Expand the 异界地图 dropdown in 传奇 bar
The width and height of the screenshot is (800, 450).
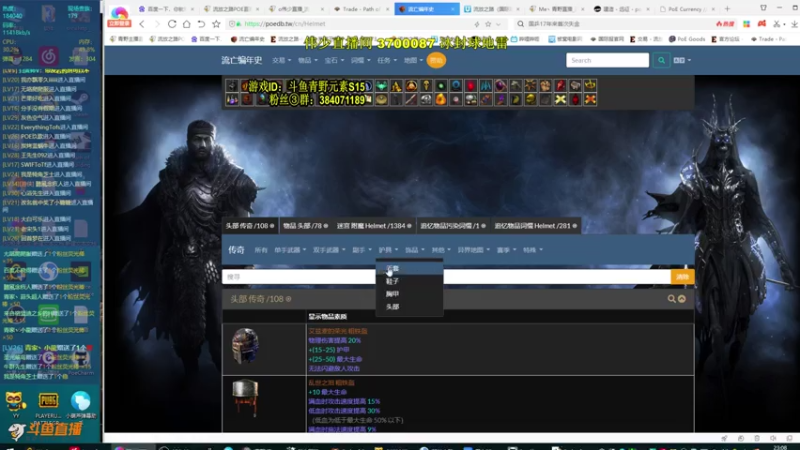click(x=473, y=250)
